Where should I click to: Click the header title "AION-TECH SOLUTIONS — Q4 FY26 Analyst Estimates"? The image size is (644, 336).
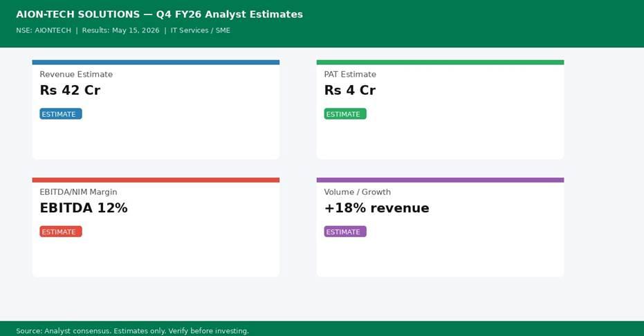click(159, 15)
